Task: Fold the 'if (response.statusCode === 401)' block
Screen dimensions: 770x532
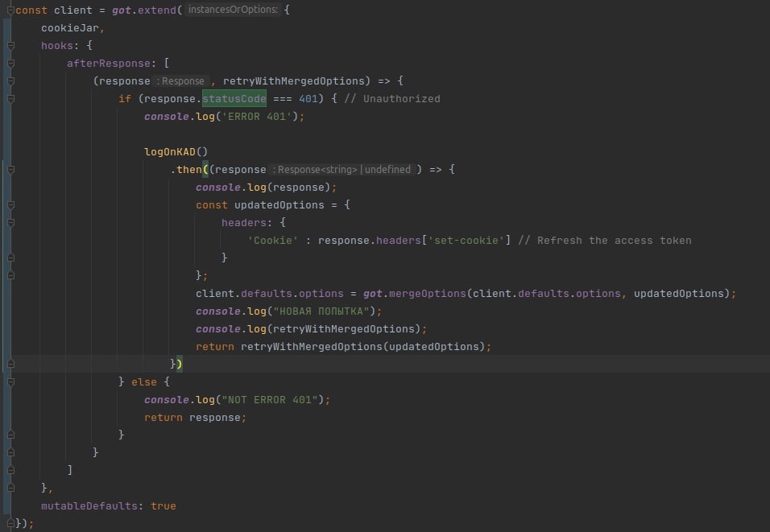Action: coord(10,99)
